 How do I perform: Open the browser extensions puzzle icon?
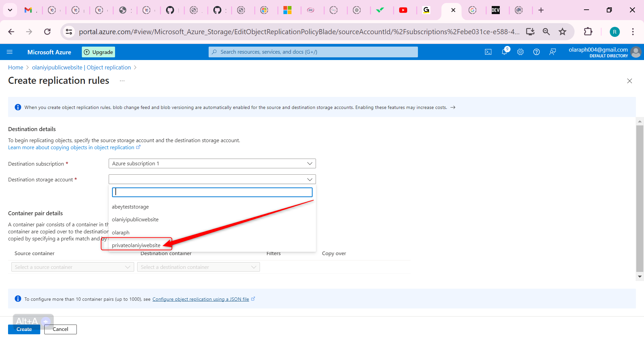588,32
